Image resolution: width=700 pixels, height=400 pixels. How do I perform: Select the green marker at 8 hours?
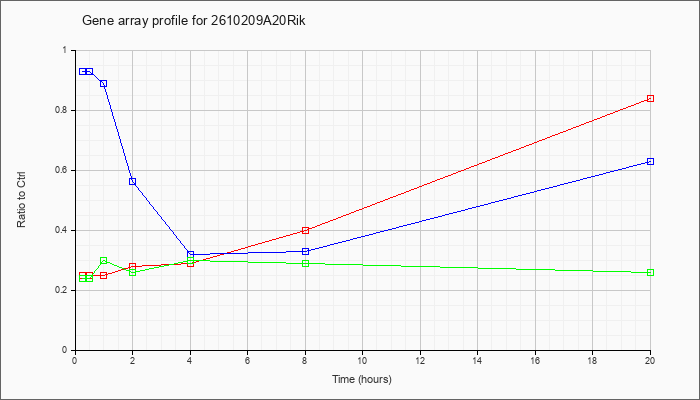tap(305, 263)
